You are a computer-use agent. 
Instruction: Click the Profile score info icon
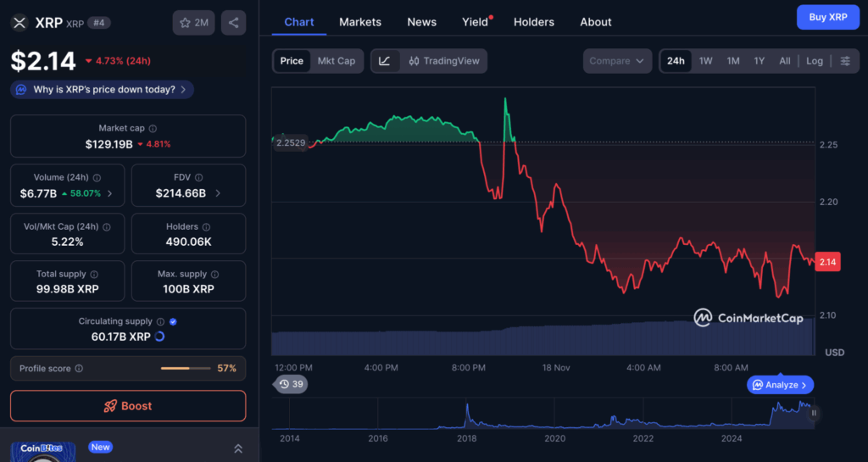[79, 369]
